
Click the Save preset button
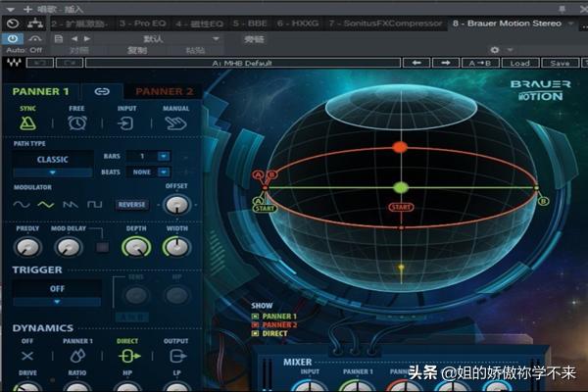559,63
